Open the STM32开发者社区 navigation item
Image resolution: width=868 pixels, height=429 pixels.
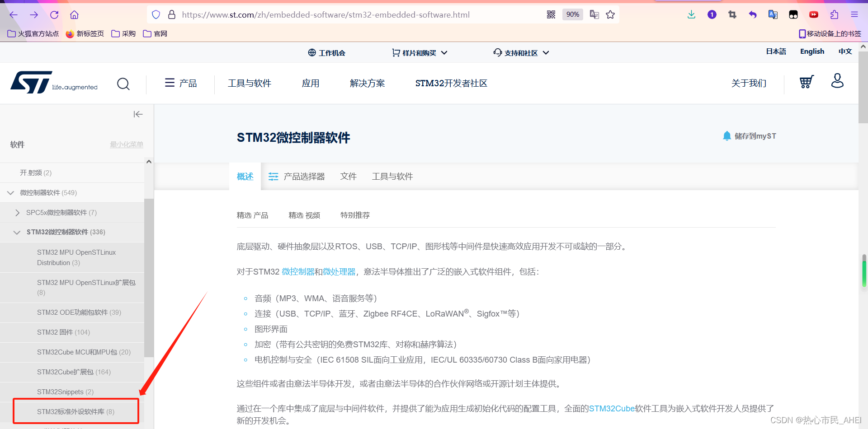tap(451, 83)
